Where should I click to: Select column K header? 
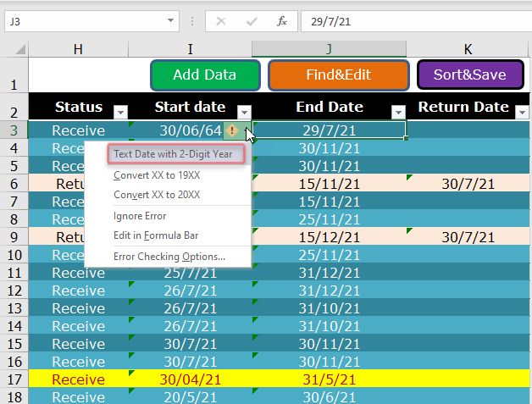[468, 49]
